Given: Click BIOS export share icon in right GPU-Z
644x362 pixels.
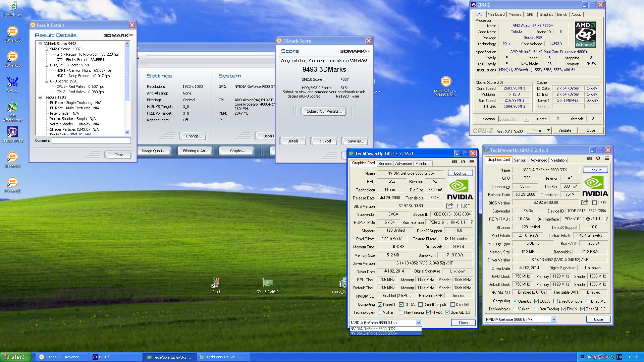Looking at the screenshot, I should pos(585,202).
